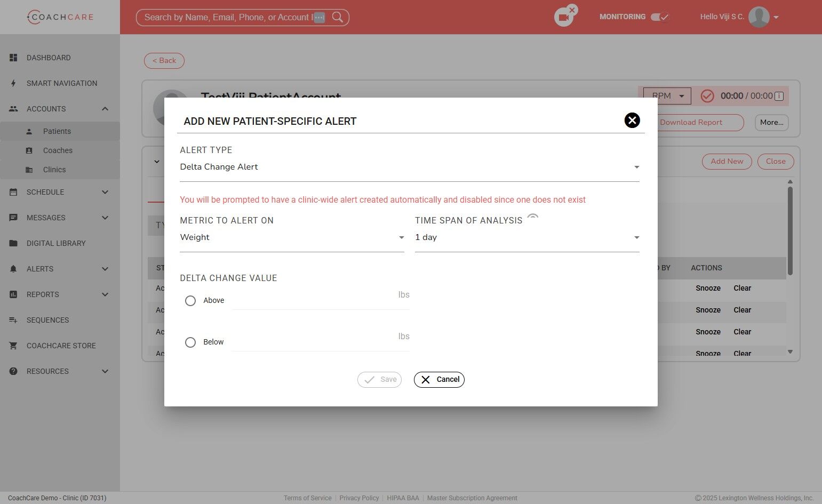This screenshot has height=504, width=822.
Task: Click the video camera call icon
Action: (x=563, y=18)
